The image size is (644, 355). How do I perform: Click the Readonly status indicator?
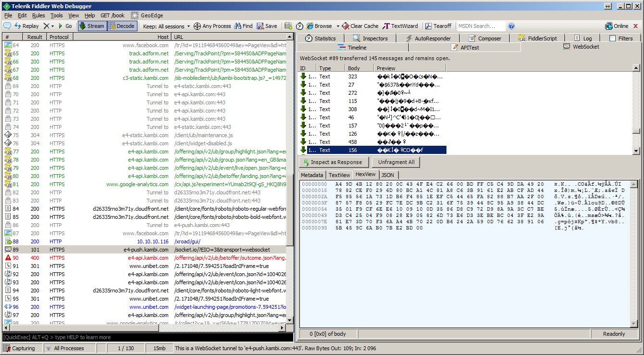(614, 334)
